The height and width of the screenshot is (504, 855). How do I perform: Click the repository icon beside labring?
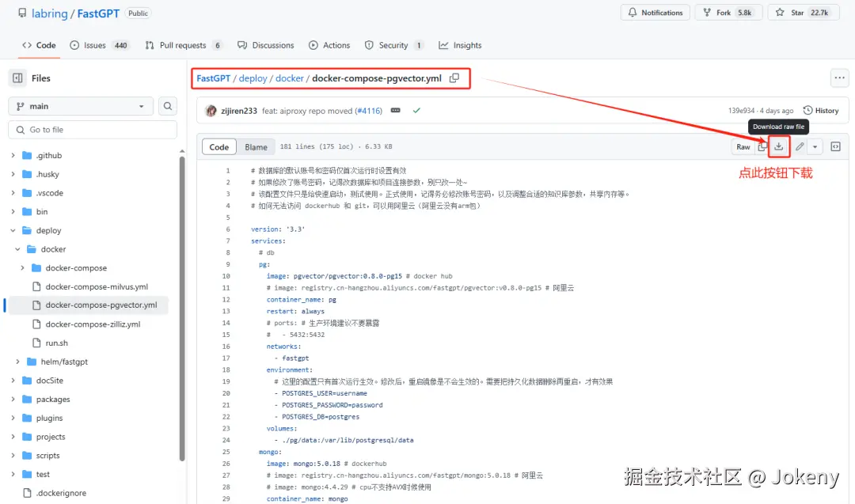pyautogui.click(x=22, y=13)
